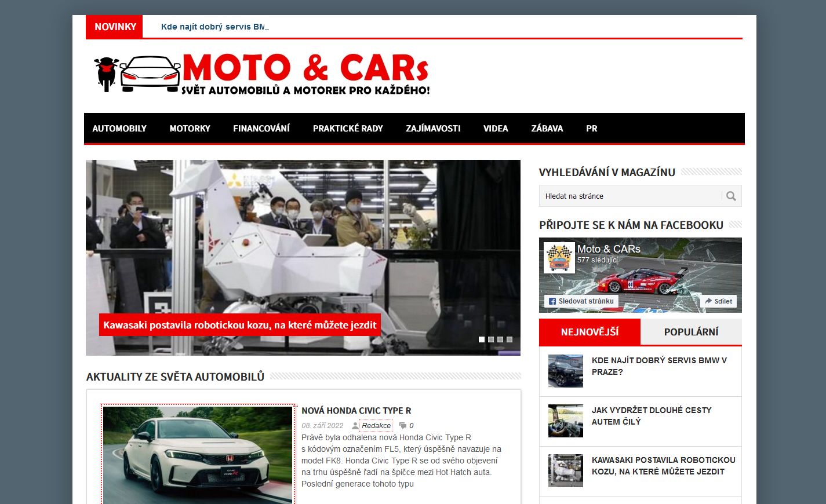
Task: Click the Moto & CARs Facebook page name
Action: 609,249
